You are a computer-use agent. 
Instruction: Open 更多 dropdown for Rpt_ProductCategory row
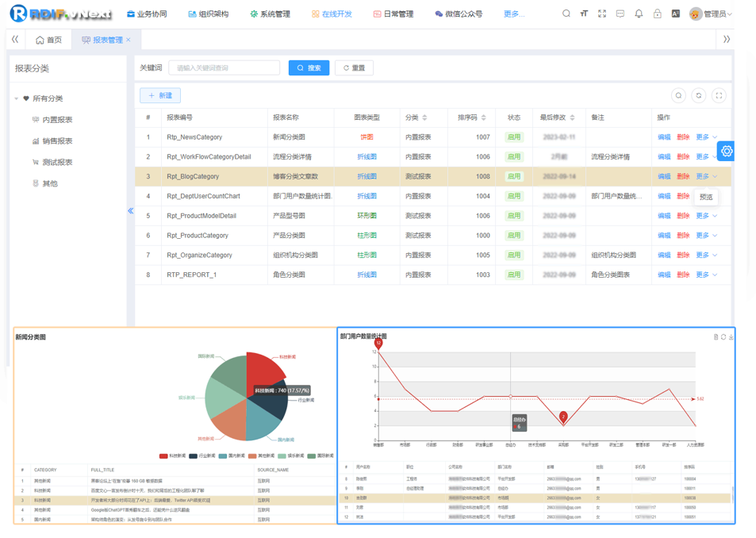pyautogui.click(x=706, y=235)
